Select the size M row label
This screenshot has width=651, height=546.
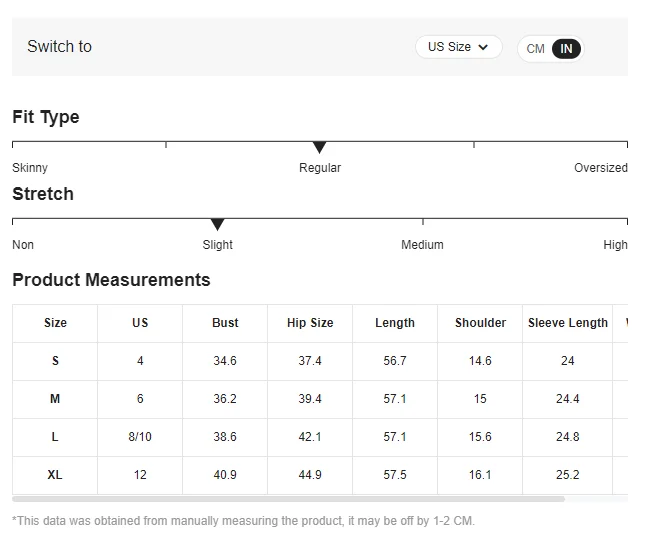(x=55, y=399)
